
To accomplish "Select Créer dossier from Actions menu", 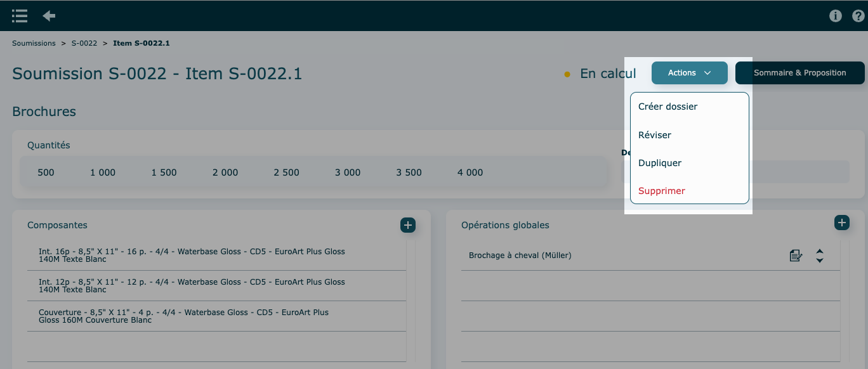I will click(667, 107).
